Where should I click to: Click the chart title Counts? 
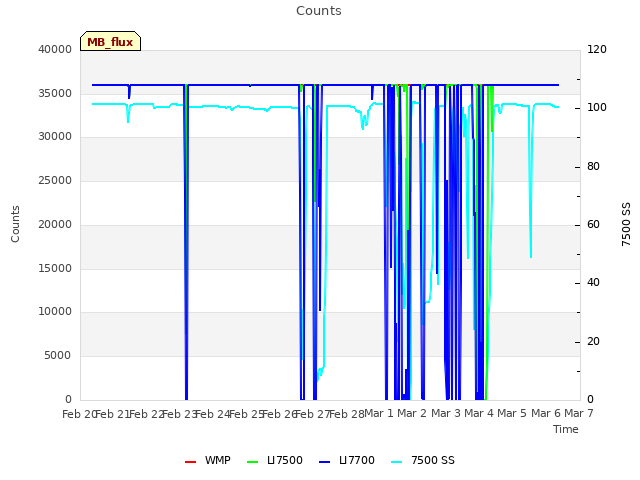[x=319, y=11]
